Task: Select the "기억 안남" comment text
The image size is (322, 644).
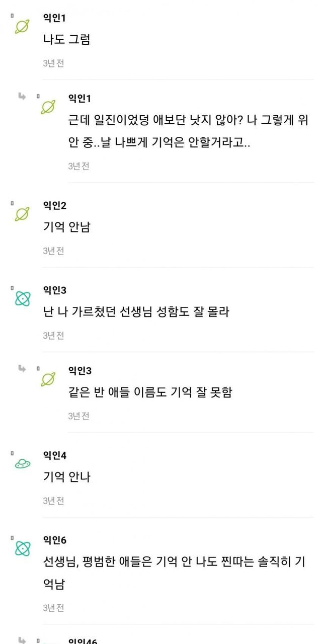Action: click(66, 227)
